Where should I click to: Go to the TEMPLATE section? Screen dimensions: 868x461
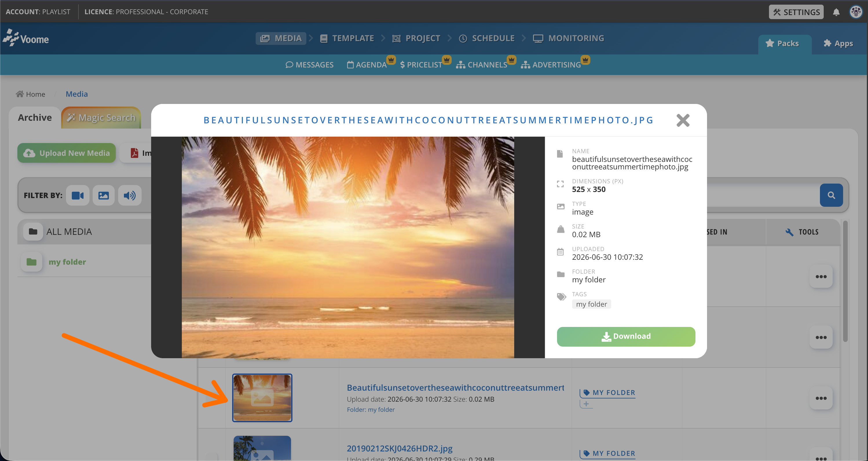pos(347,39)
